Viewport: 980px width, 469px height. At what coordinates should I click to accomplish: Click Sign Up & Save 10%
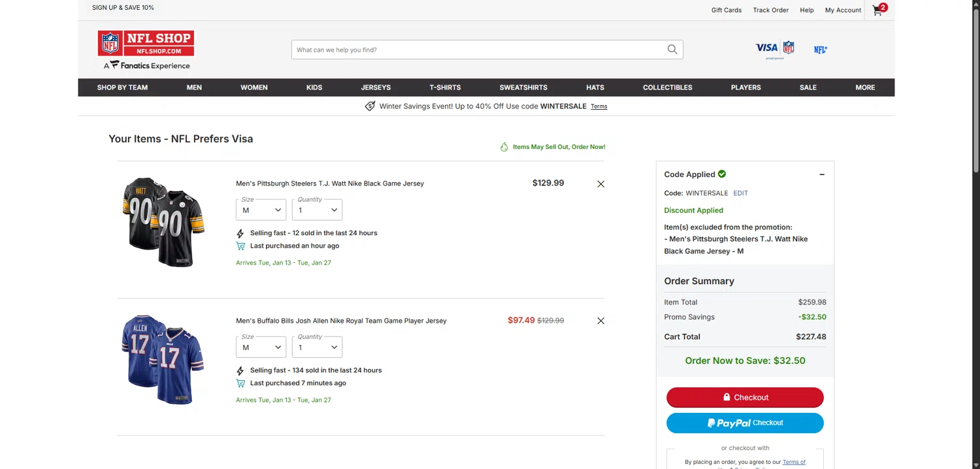click(x=123, y=8)
